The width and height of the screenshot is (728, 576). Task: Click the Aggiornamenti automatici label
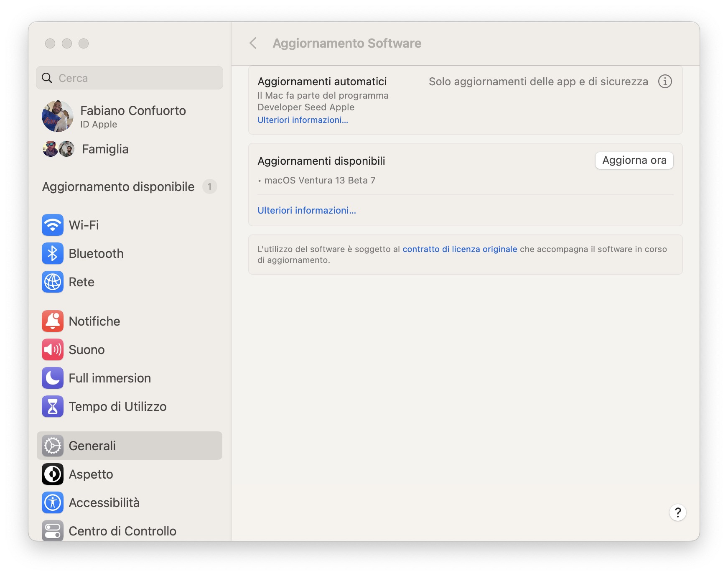click(x=322, y=82)
